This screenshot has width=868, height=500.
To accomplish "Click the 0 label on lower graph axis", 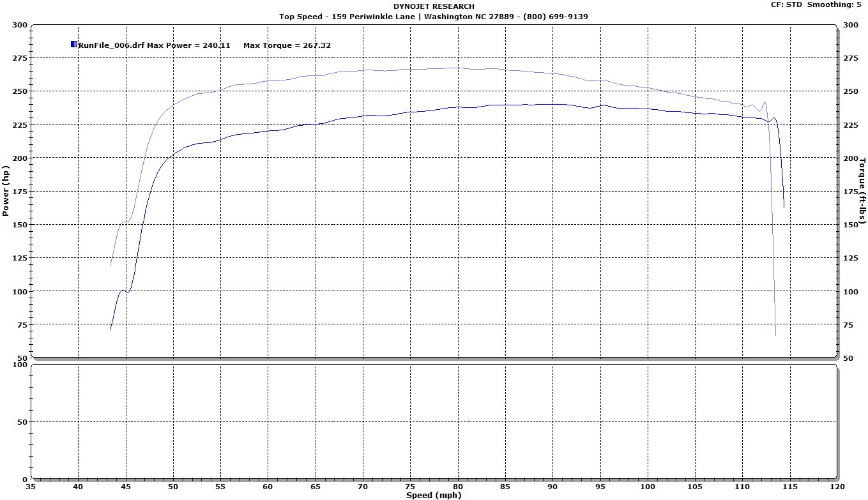I will click(25, 480).
